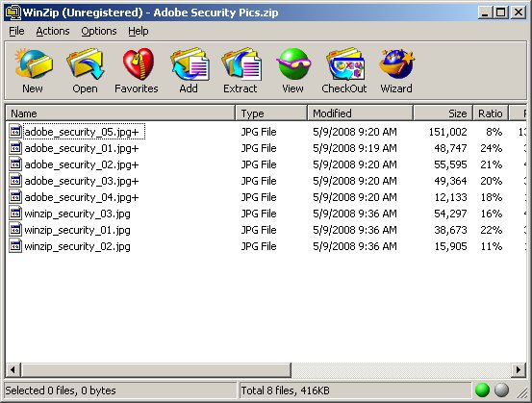Click the size value 54,297
Viewport: 532px width, 403px height.
click(450, 214)
